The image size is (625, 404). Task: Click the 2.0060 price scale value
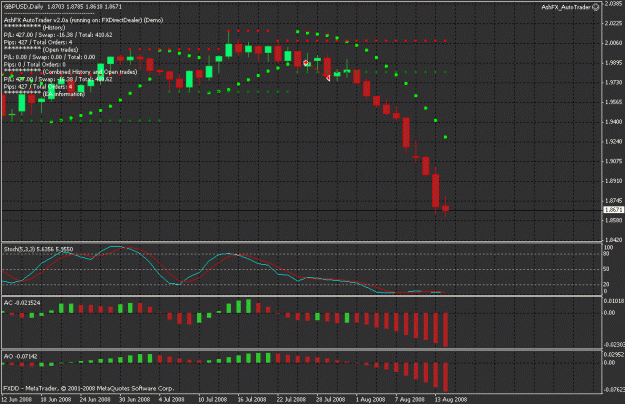coord(613,43)
